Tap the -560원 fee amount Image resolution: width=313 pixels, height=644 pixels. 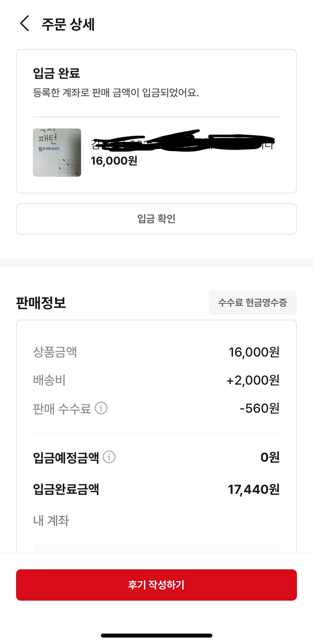(x=259, y=408)
